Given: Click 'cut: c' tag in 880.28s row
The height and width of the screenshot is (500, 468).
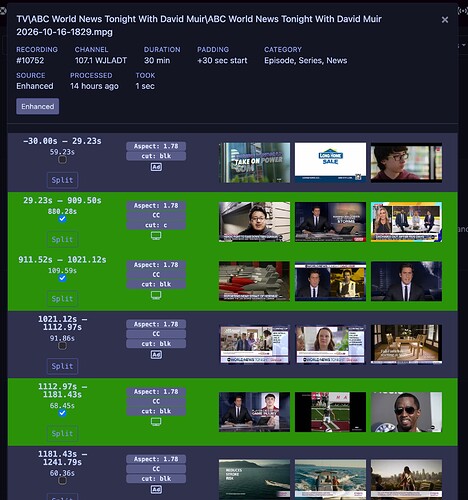Looking at the screenshot, I should (156, 225).
